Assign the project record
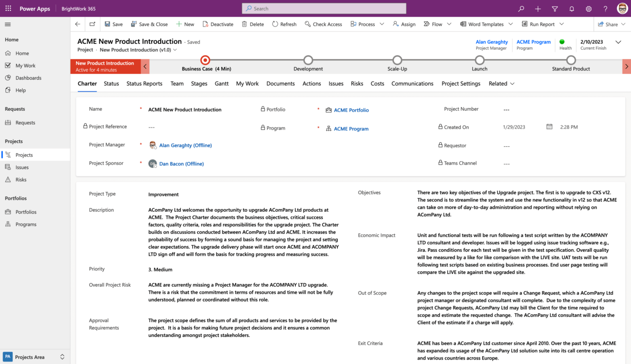 pos(404,24)
